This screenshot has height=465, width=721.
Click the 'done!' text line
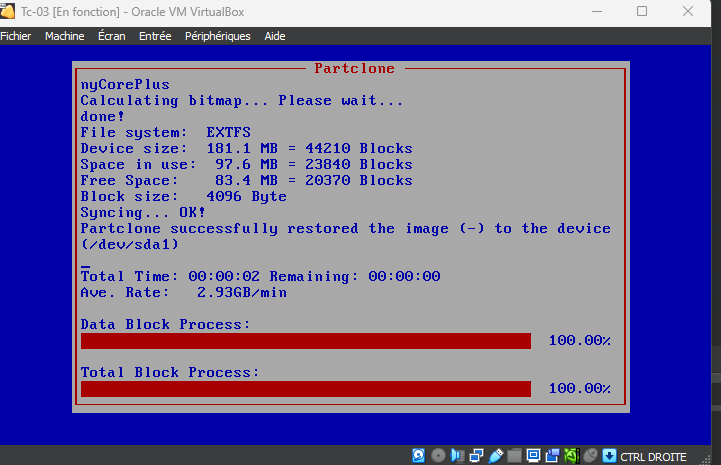coord(103,116)
